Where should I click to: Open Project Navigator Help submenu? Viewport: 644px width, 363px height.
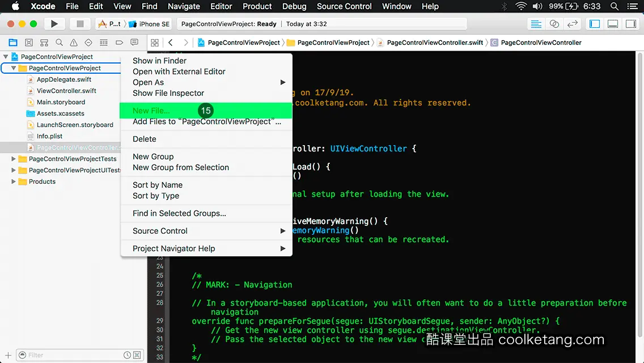(x=206, y=248)
